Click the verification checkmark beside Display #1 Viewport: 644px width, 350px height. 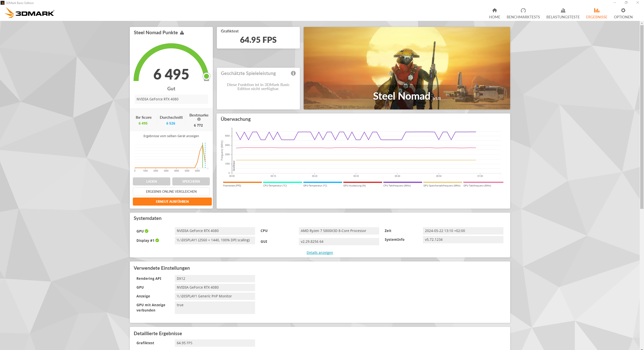[x=157, y=240]
